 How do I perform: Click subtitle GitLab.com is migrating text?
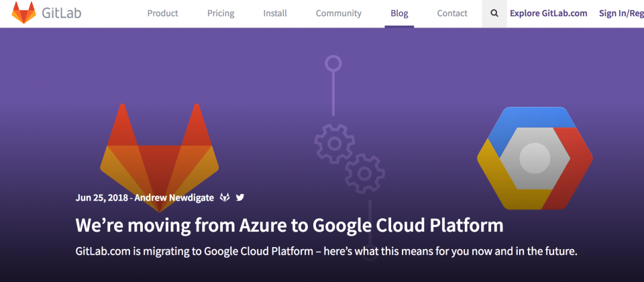327,251
